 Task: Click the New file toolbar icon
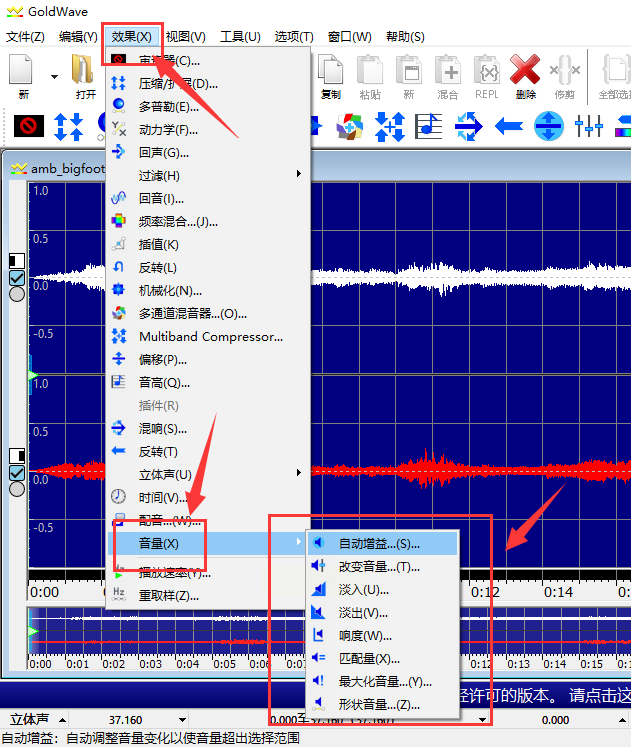point(21,71)
